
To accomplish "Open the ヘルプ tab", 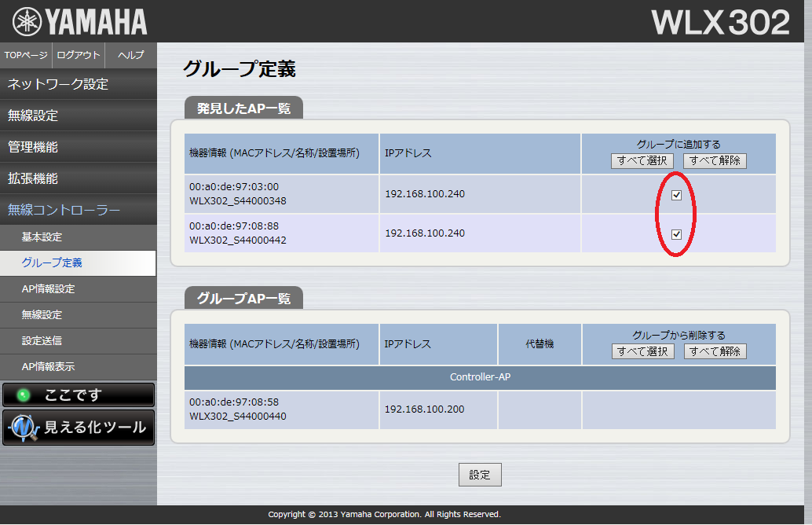I will pyautogui.click(x=130, y=55).
